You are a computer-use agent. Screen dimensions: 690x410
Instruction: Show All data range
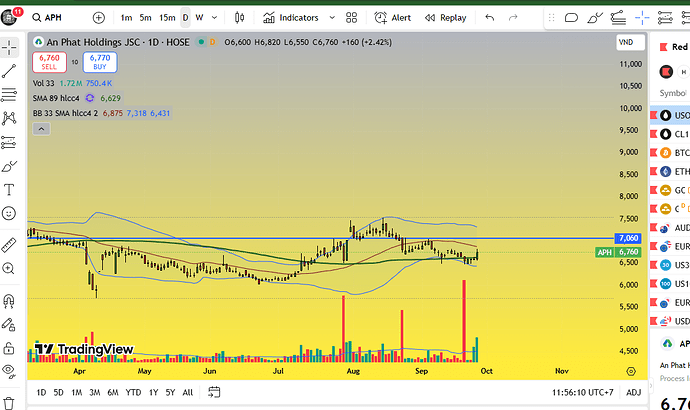pos(187,392)
